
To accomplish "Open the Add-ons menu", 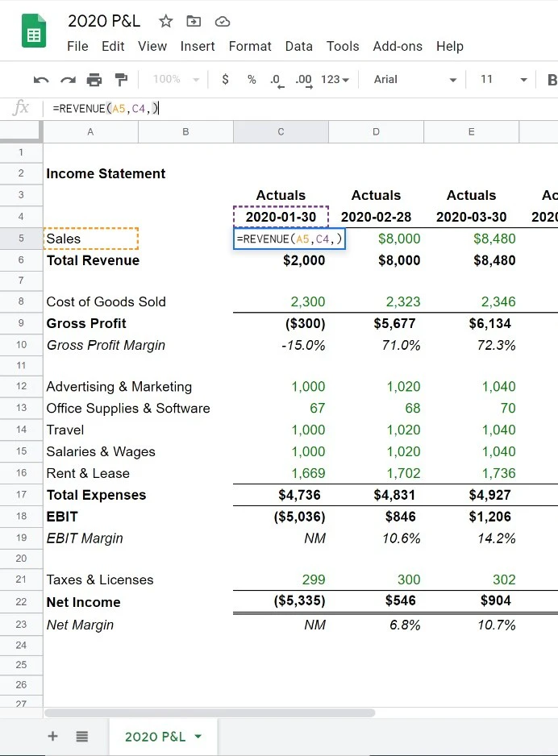I will pos(398,46).
